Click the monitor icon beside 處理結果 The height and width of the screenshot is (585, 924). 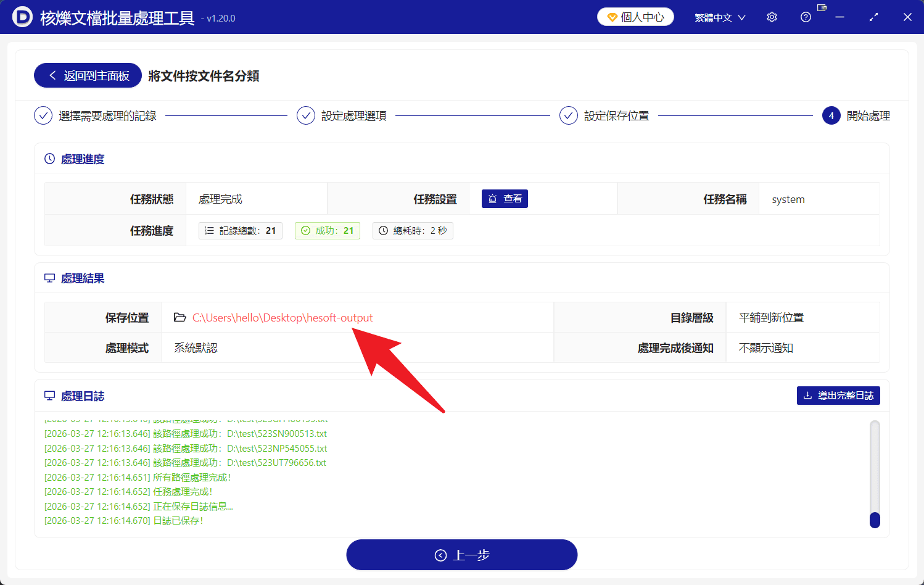[x=49, y=278]
